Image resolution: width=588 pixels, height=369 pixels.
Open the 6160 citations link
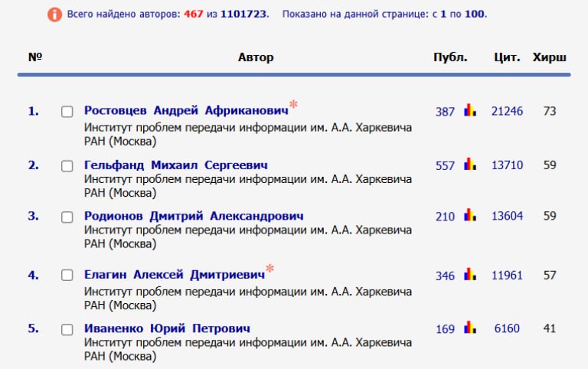pos(507,328)
